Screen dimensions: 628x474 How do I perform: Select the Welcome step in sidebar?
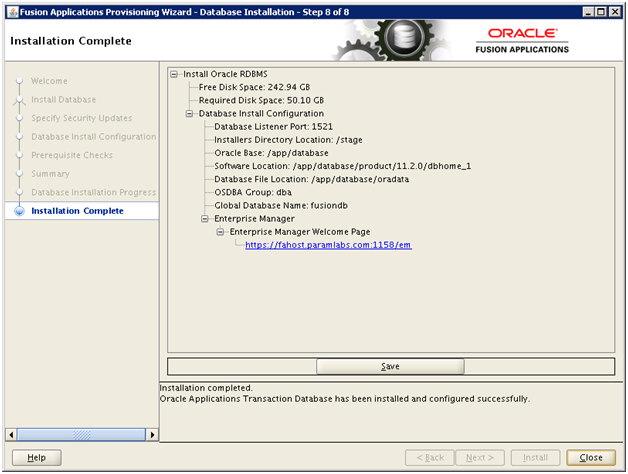click(49, 81)
